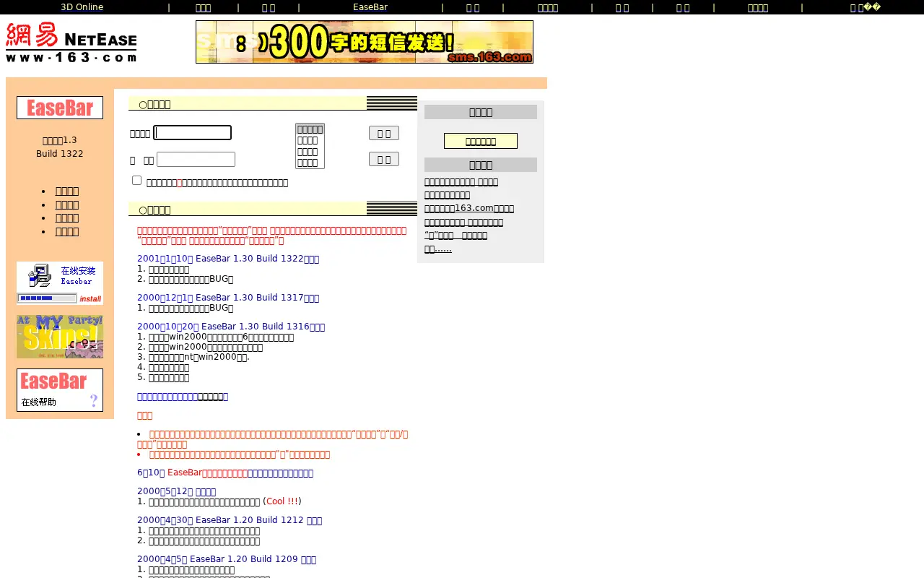This screenshot has height=578, width=924.
Task: Focus the first input field with the cursor
Action: [193, 133]
